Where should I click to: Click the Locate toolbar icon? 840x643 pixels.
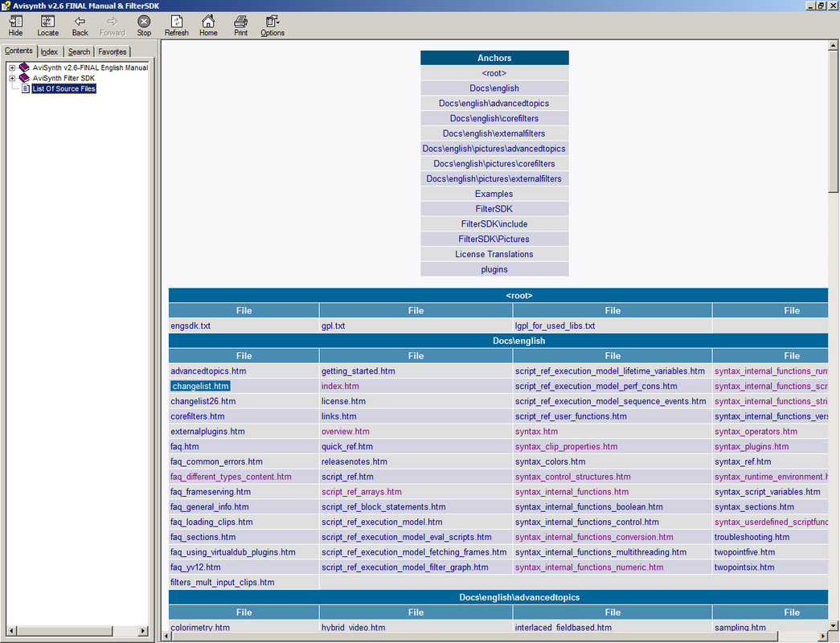(x=47, y=25)
